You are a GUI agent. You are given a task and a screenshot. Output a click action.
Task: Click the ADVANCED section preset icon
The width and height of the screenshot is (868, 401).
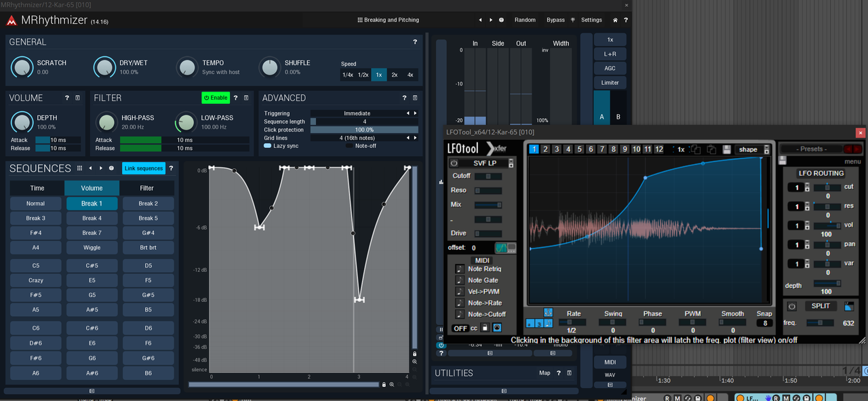(414, 98)
